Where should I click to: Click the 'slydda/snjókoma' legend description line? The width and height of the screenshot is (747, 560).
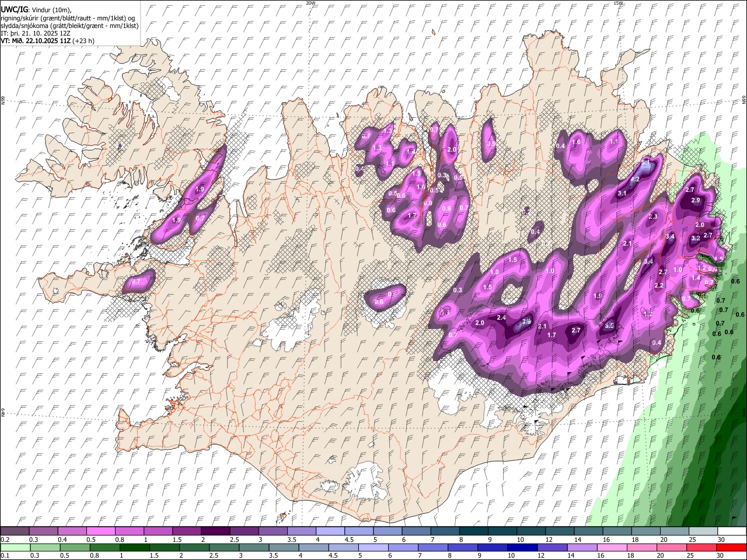click(69, 26)
